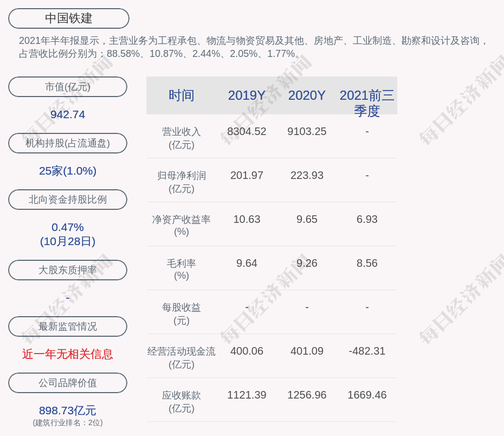
Task: Select the 每股收益(元) row label
Action: click(182, 314)
